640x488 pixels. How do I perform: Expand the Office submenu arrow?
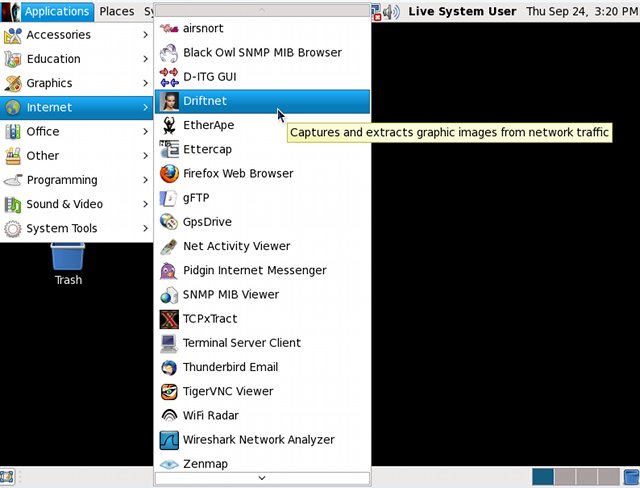coord(145,131)
